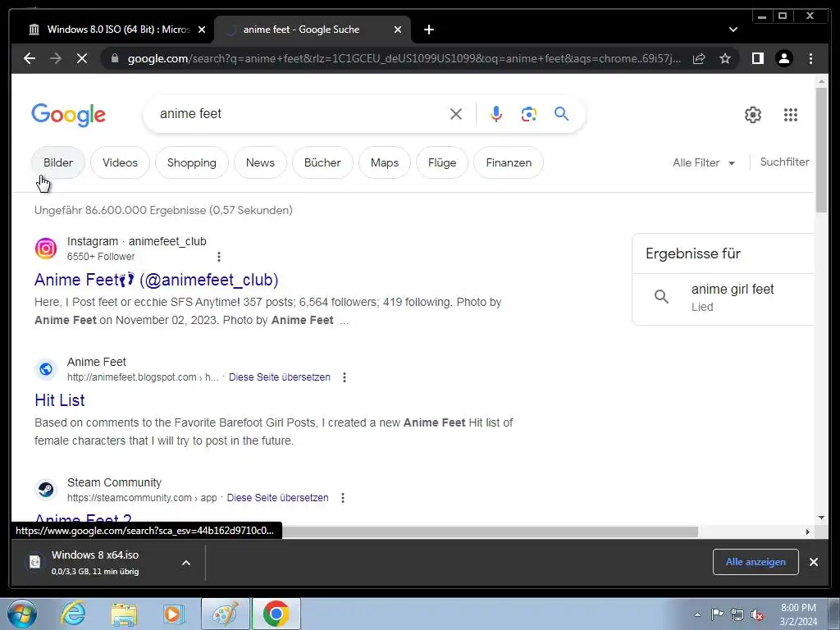
Task: Translate the blogspot result page link
Action: point(280,377)
